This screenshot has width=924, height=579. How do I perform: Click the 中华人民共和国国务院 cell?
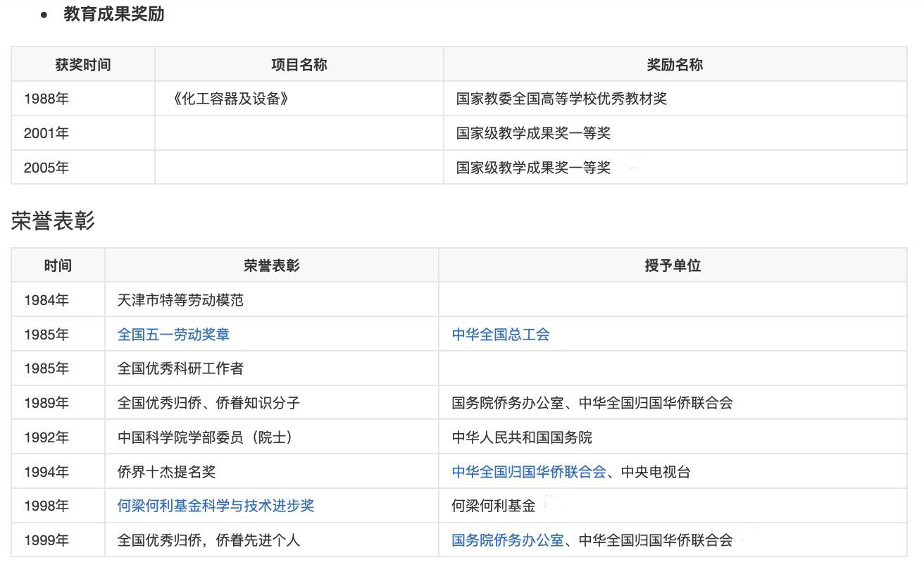click(x=673, y=437)
